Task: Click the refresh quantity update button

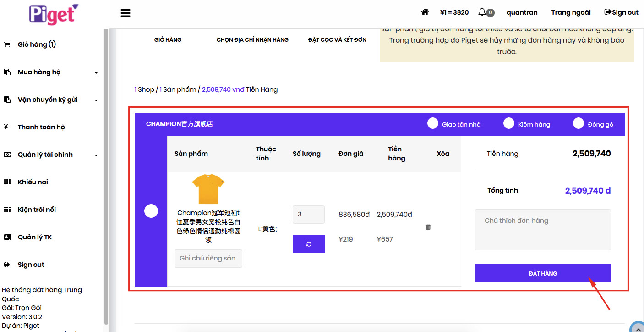Action: [x=308, y=244]
